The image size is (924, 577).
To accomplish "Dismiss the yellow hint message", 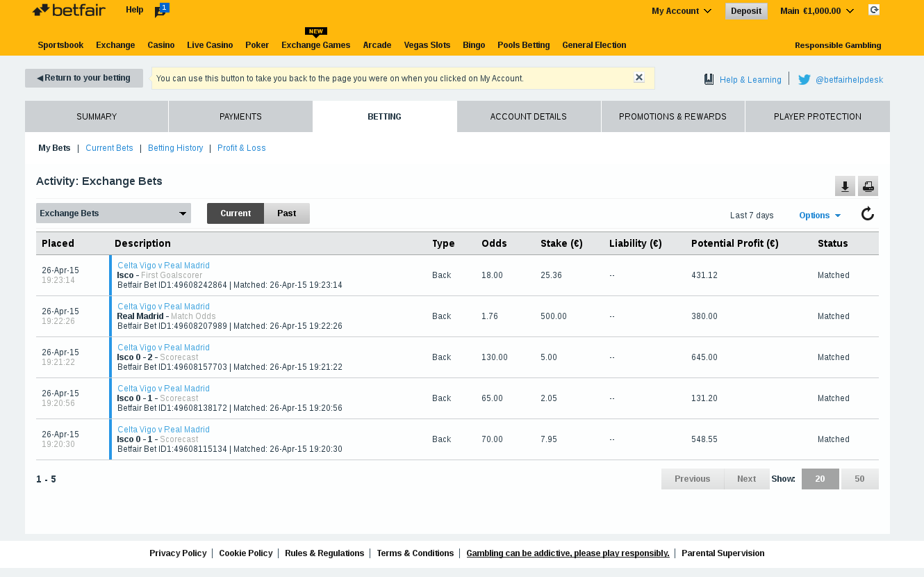I will (639, 77).
